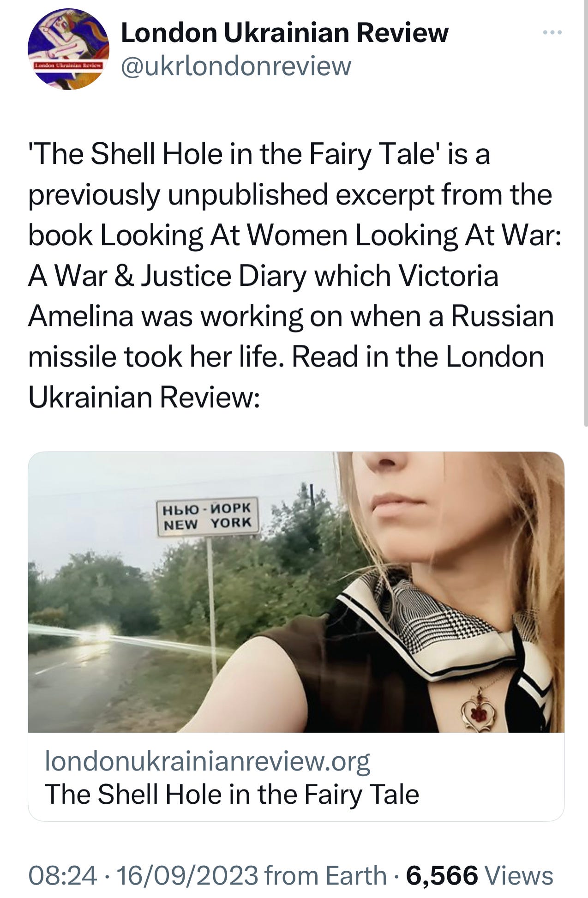The width and height of the screenshot is (588, 898).
Task: Open the London Ukrainian Review profile avatar
Action: click(68, 49)
